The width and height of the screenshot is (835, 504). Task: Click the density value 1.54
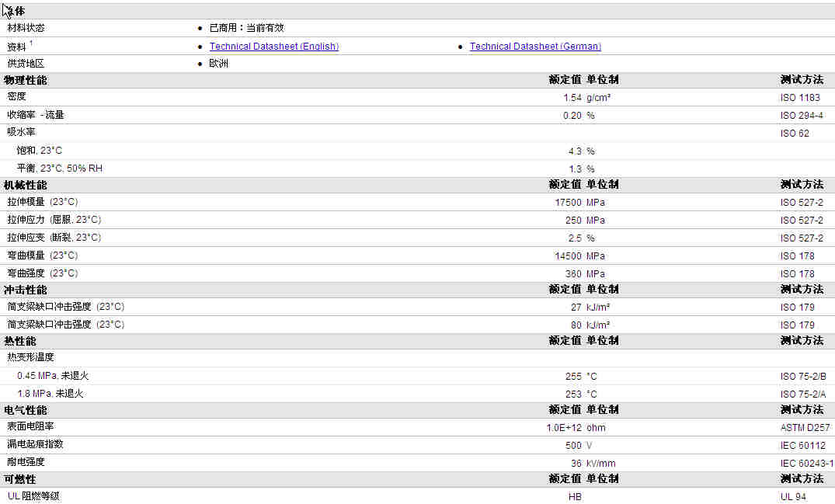572,98
